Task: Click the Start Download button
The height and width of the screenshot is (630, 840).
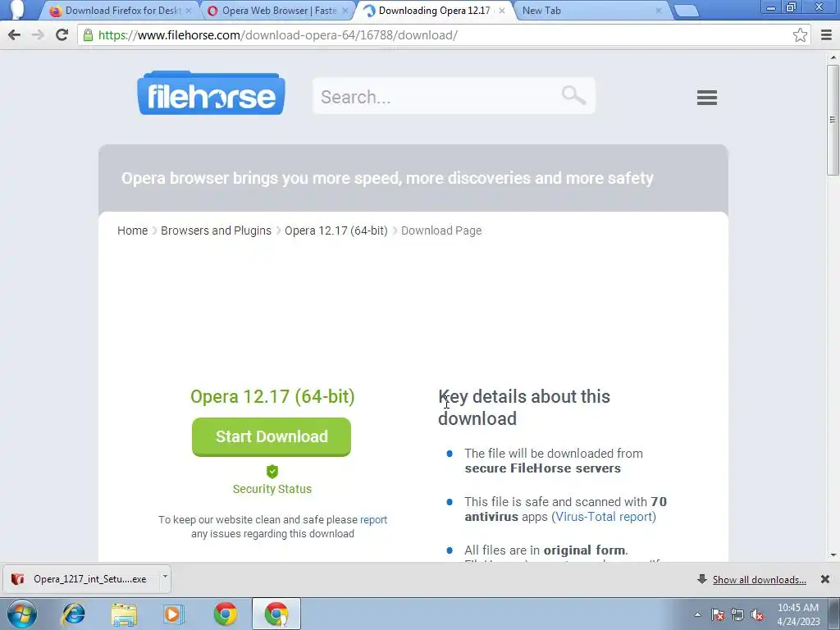Action: tap(272, 436)
